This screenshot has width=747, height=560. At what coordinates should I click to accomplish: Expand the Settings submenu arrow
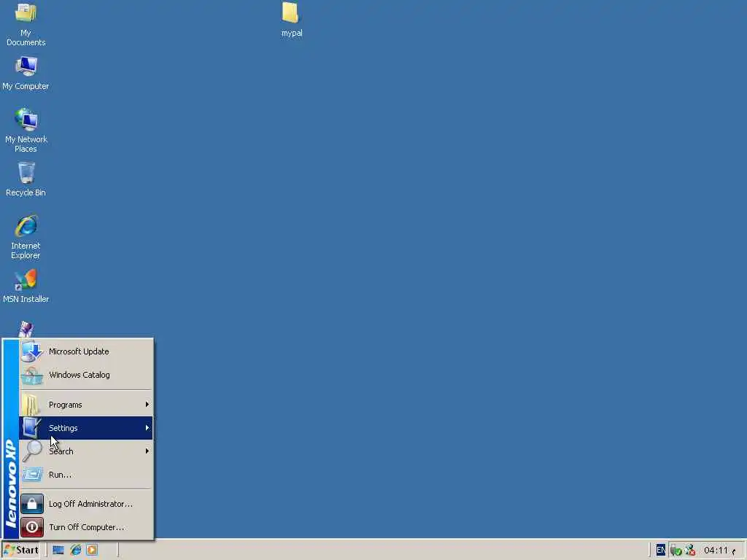(147, 427)
